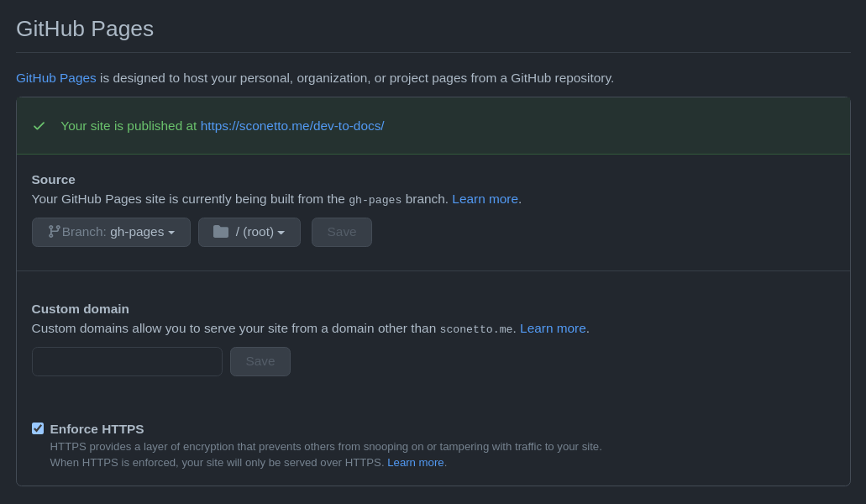866x504 pixels.
Task: Select the gh-pages branch label
Action: 138,231
